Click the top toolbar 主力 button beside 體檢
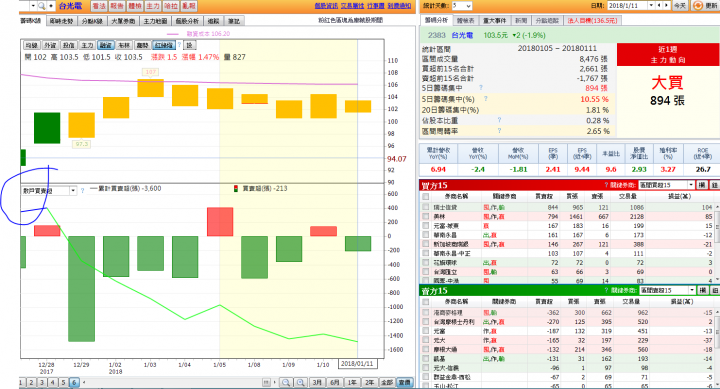720x389 pixels. [152, 6]
